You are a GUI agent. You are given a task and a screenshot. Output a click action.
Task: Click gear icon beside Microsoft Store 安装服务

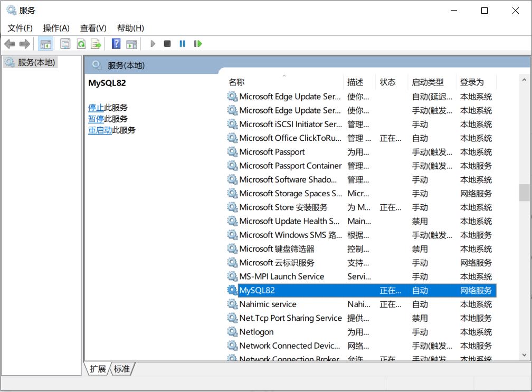coord(232,207)
